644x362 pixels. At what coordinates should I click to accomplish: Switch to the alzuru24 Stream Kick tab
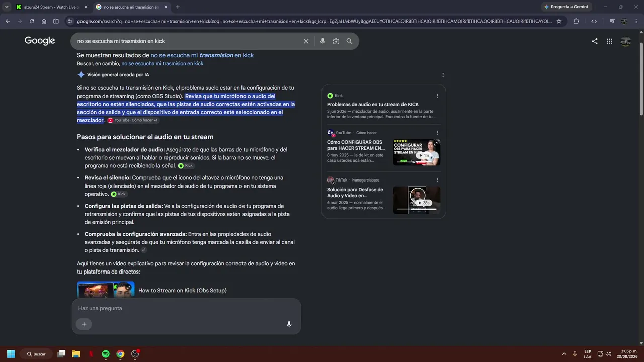point(48,7)
